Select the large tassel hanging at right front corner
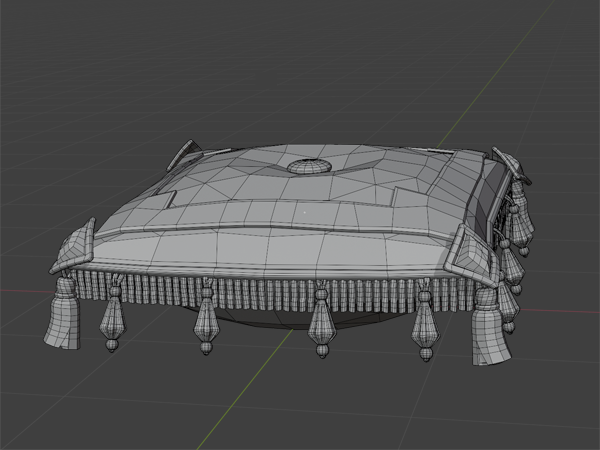 (x=491, y=326)
